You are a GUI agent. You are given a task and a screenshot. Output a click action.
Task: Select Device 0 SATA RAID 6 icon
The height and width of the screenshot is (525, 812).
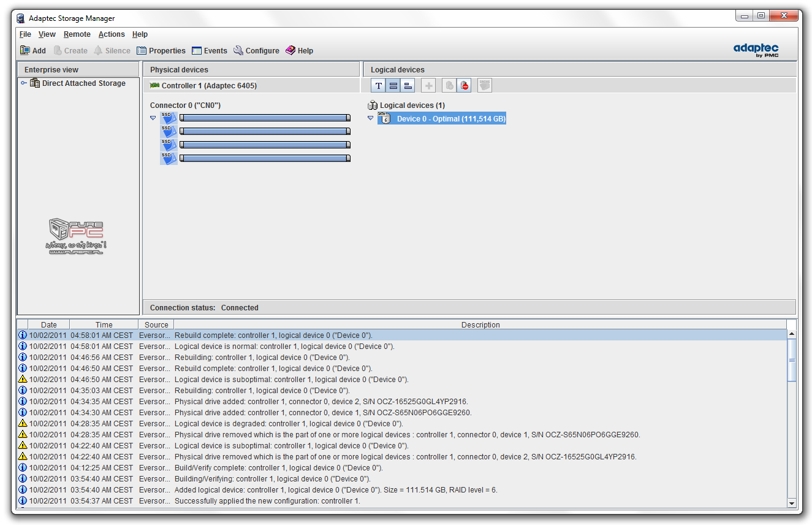tap(384, 118)
